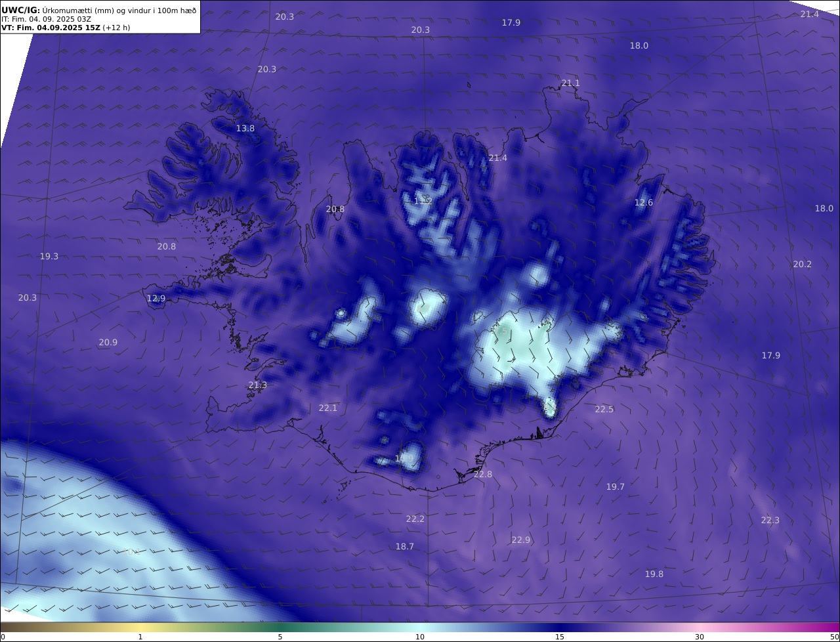The width and height of the screenshot is (840, 642).
Task: Click the 13.8 wind value over Westfjords
Action: click(x=245, y=129)
